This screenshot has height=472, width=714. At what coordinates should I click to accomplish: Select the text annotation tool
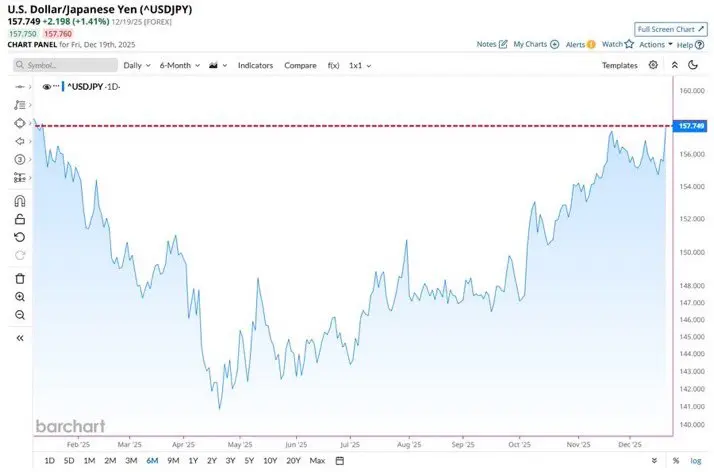[x=20, y=105]
